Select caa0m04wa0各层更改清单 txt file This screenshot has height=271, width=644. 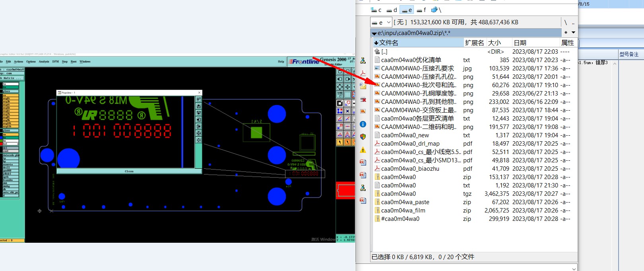tap(475, 119)
